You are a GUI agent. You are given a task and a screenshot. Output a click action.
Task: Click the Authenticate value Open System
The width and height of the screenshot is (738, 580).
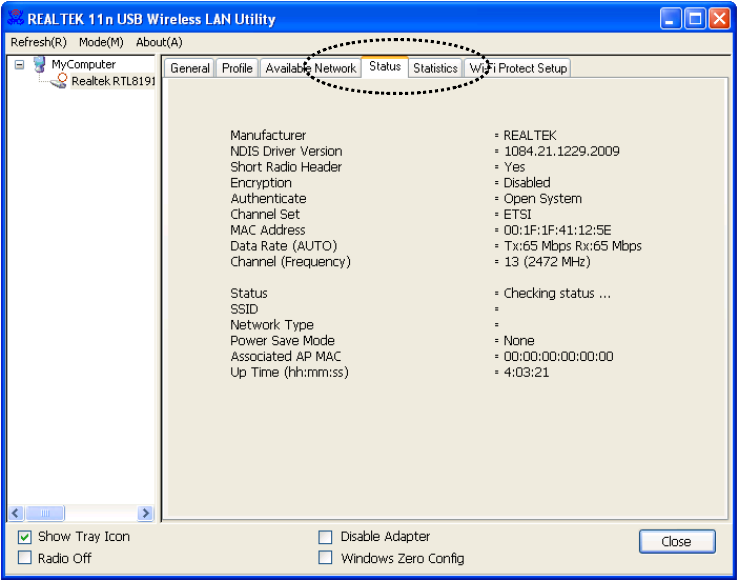pyautogui.click(x=543, y=199)
